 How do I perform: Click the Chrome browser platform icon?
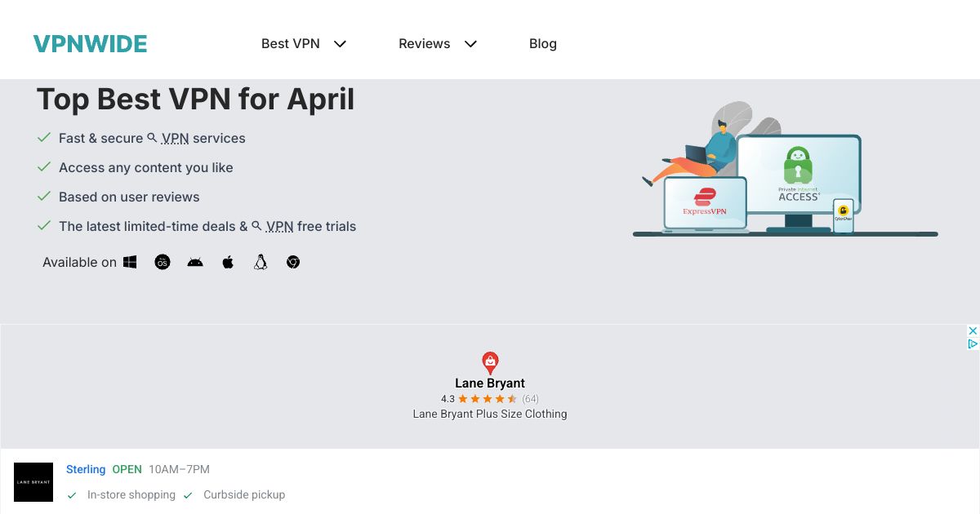pyautogui.click(x=293, y=262)
